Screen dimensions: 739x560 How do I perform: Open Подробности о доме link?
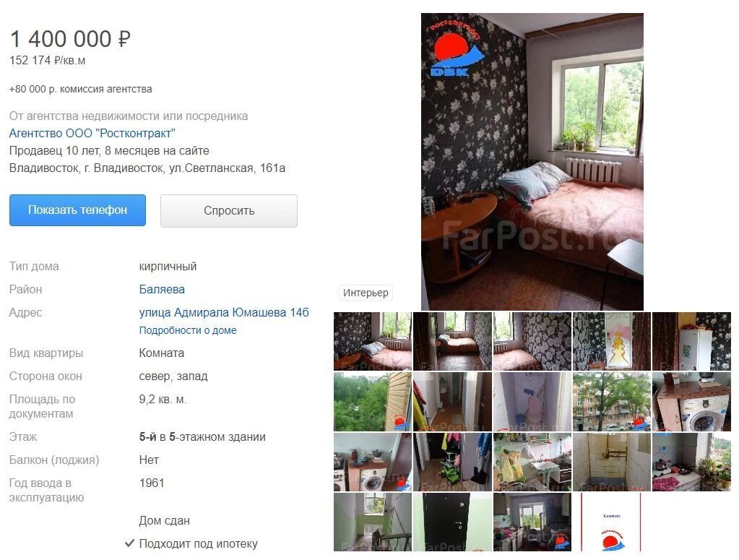click(x=188, y=330)
